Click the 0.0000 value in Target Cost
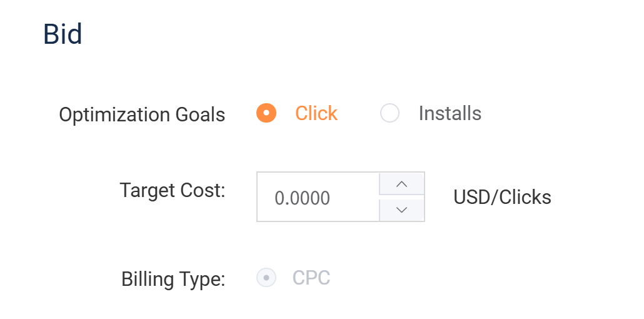Viewport: 644px width, 319px height. click(x=302, y=198)
